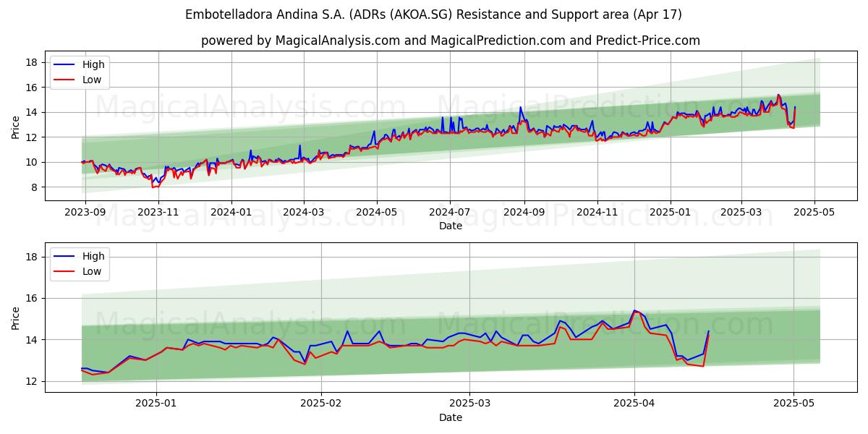Click the '2024-03' x-axis label
This screenshot has width=868, height=434.
[x=303, y=214]
